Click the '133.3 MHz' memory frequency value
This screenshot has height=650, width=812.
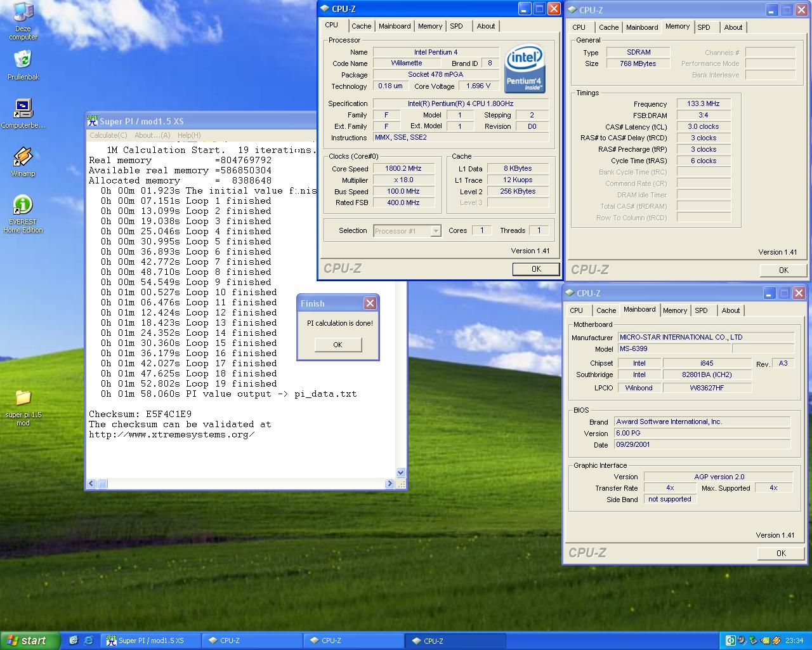tap(704, 103)
